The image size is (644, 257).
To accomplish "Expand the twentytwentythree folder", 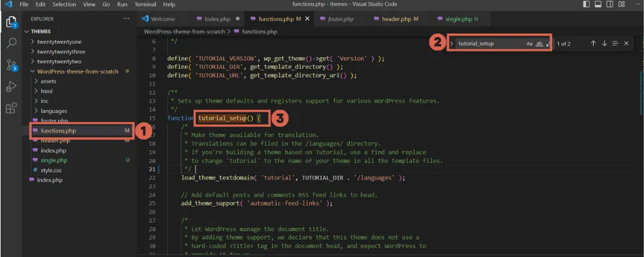I will pyautogui.click(x=34, y=52).
